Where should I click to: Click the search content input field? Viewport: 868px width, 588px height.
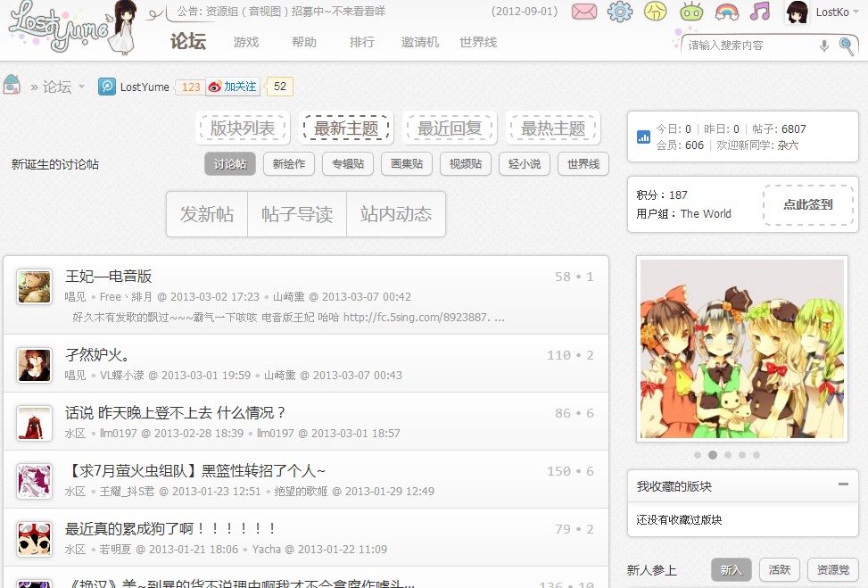click(x=752, y=46)
